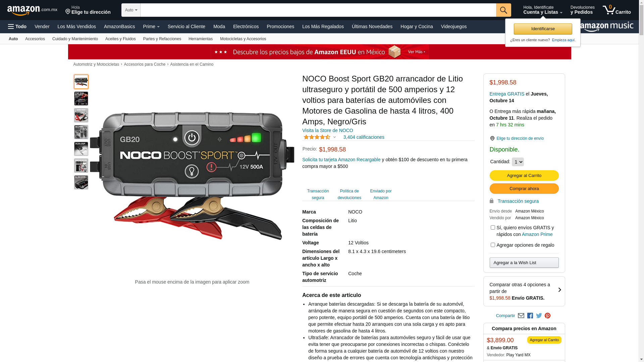Click inside the search input field
This screenshot has width=644, height=362.
click(x=318, y=10)
